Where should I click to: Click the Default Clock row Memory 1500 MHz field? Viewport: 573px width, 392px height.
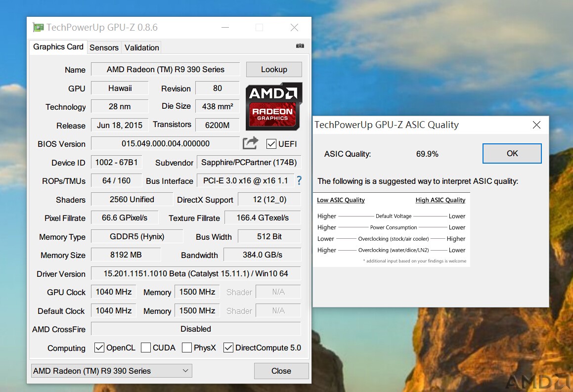click(197, 310)
